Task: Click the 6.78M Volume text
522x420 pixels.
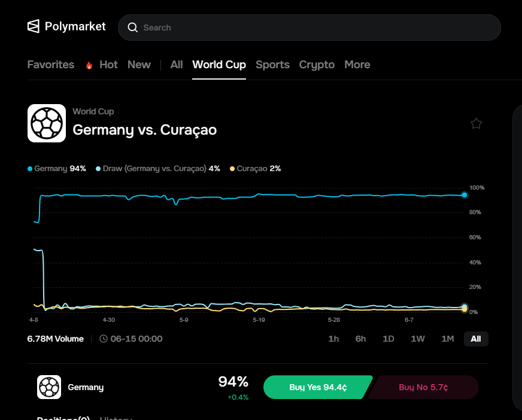Action: coord(55,339)
